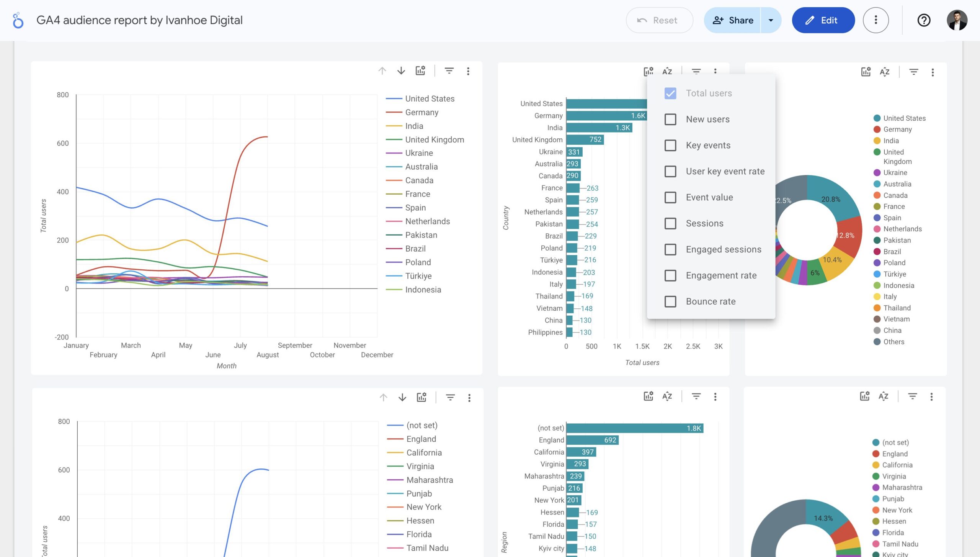Open the header three-dot options menu
980x557 pixels.
pos(876,20)
